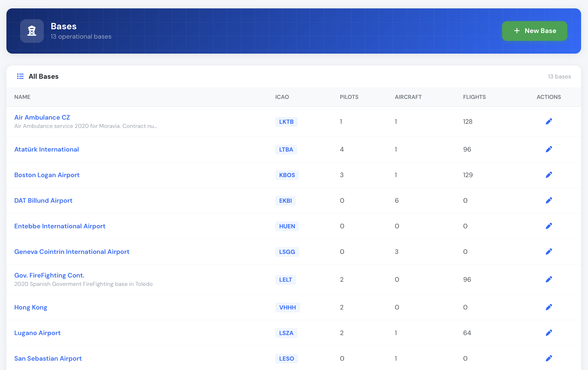This screenshot has height=370, width=588.
Task: Edit Geneva Cointrin International Airport via pencil
Action: pyautogui.click(x=549, y=252)
